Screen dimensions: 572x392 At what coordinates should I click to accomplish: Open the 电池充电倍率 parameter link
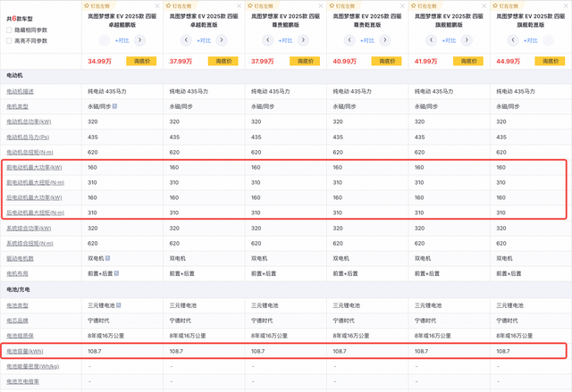click(22, 382)
